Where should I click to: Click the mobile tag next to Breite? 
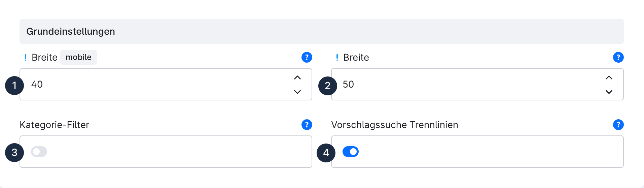click(x=78, y=57)
